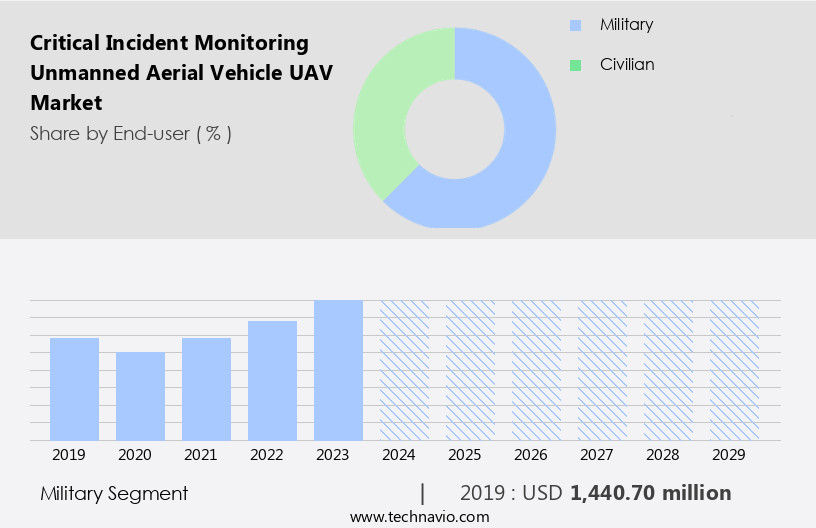Click the hatched 2029 forecast bar
The width and height of the screenshot is (816, 528).
pos(734,370)
